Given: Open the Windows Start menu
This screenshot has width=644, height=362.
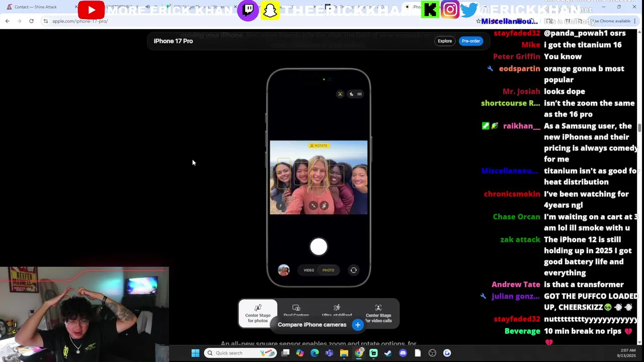Looking at the screenshot, I should [195, 353].
